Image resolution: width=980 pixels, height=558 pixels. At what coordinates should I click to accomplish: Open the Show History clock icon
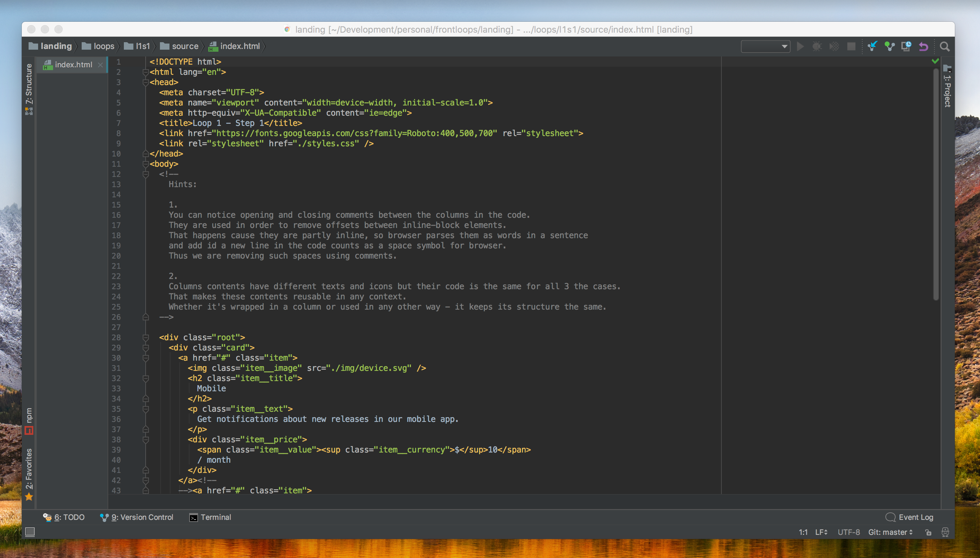point(906,46)
